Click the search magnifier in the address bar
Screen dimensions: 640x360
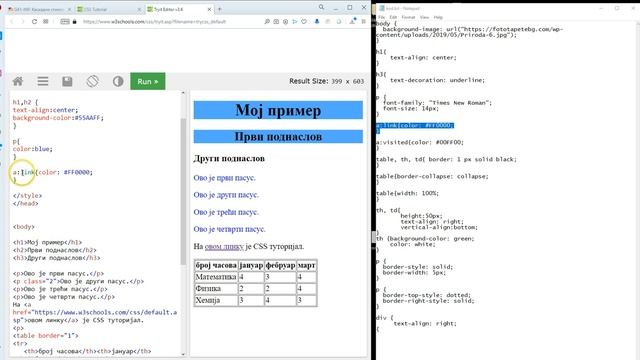(267, 22)
